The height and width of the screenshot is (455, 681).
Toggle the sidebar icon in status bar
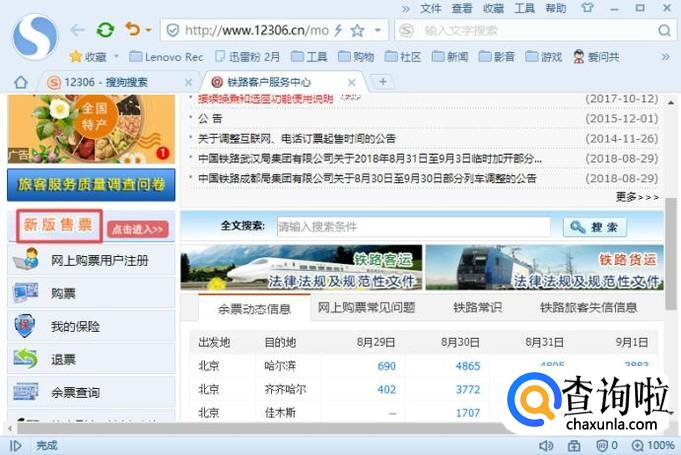pyautogui.click(x=15, y=445)
